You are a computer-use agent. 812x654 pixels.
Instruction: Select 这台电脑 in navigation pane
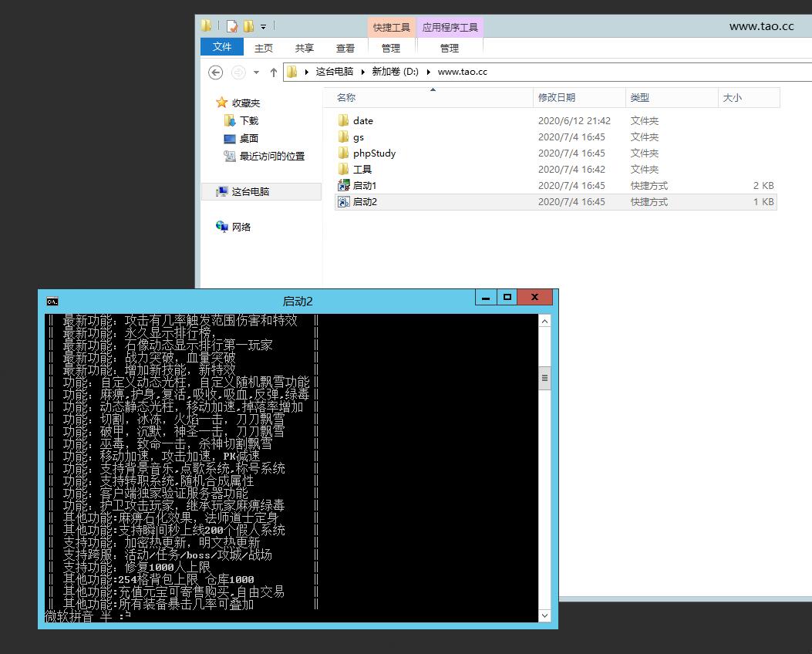pos(250,191)
